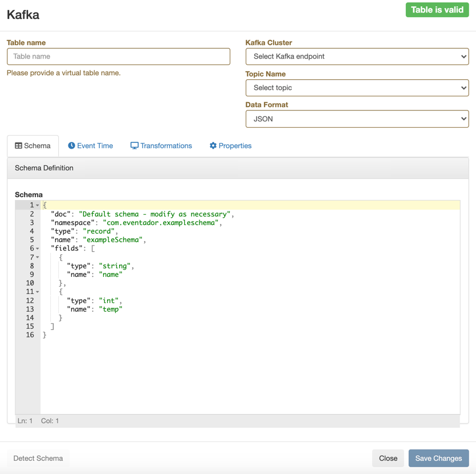
Task: Click the Table is valid badge
Action: [437, 10]
